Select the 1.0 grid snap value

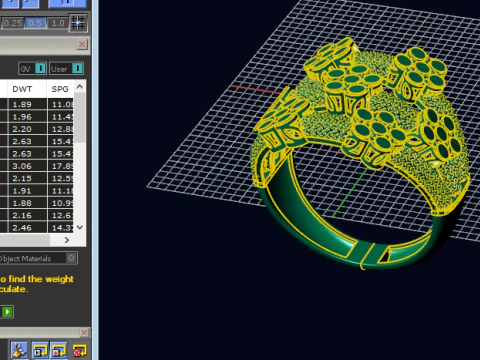pos(57,23)
